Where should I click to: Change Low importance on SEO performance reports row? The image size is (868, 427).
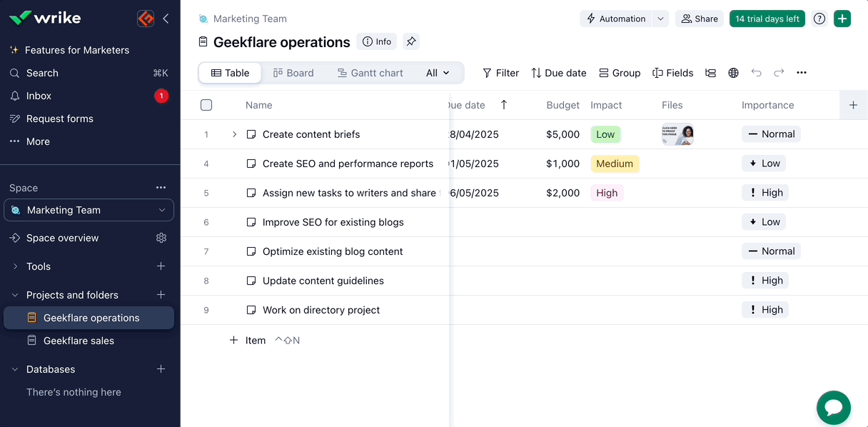pos(764,164)
